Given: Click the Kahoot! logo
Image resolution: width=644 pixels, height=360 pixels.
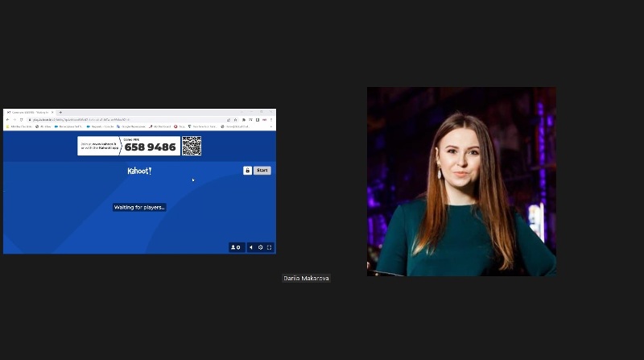Looking at the screenshot, I should click(139, 171).
